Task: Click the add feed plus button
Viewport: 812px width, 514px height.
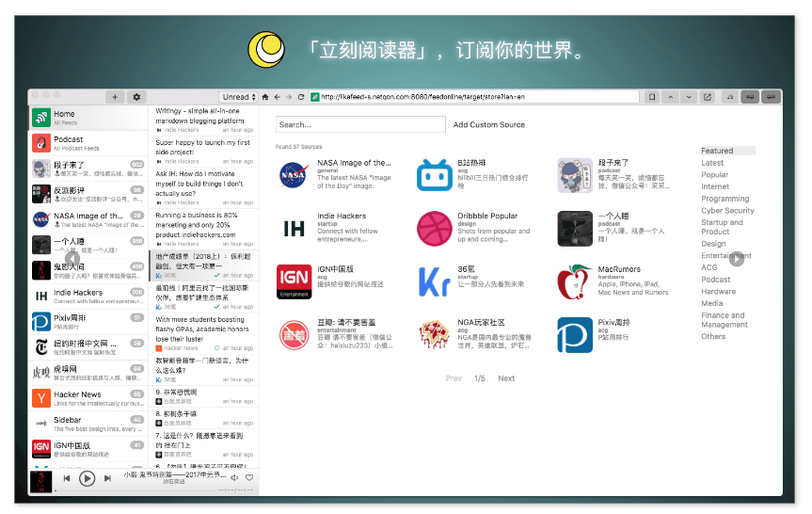Action: (x=114, y=96)
